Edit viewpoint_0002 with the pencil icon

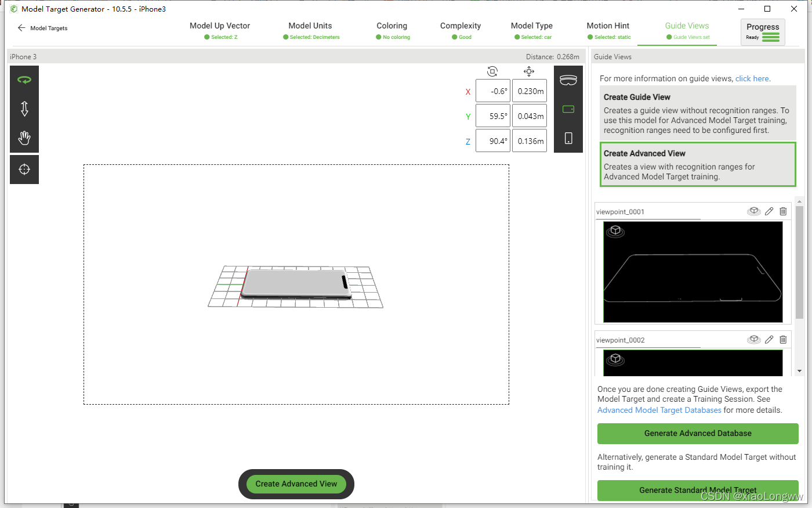[769, 340]
